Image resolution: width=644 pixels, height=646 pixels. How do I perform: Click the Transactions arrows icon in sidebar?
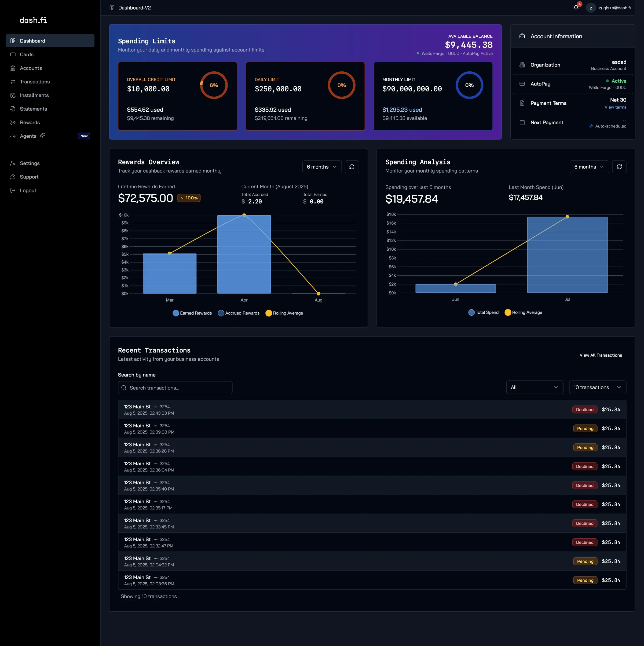click(13, 82)
